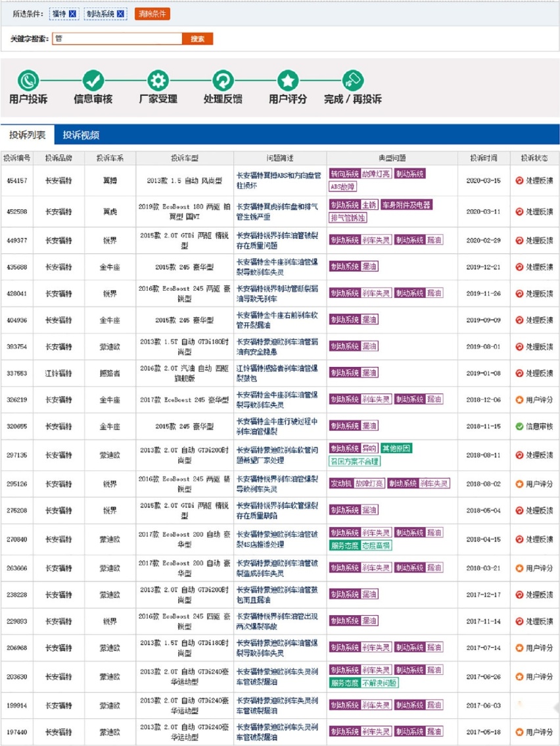Click complaint number 199914
This screenshot has height=746, width=560.
coord(16,706)
